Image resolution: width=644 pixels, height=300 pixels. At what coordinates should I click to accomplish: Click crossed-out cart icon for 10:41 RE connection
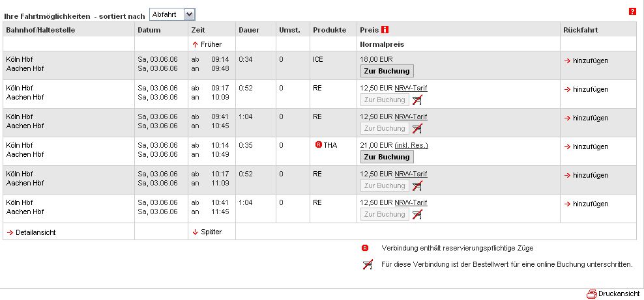click(x=417, y=214)
